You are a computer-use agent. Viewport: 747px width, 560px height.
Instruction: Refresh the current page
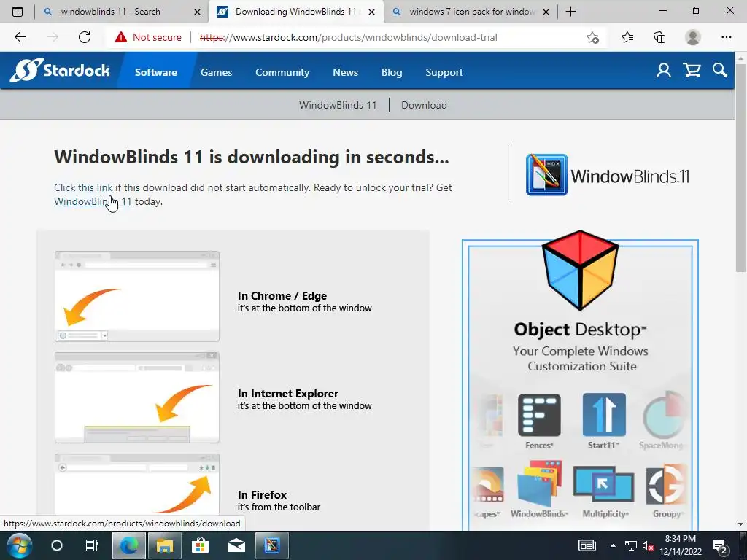click(85, 37)
